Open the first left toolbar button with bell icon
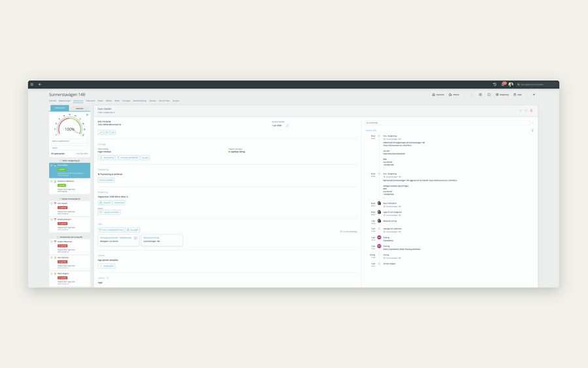 pyautogui.click(x=438, y=95)
